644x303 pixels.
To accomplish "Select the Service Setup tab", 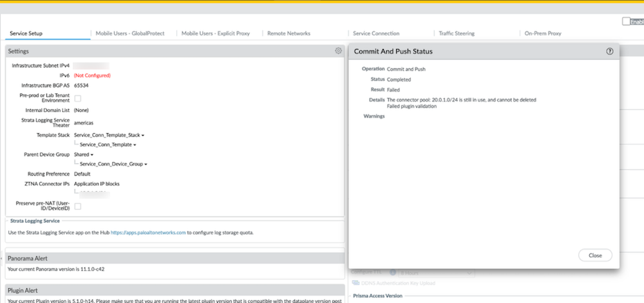I will pos(26,33).
